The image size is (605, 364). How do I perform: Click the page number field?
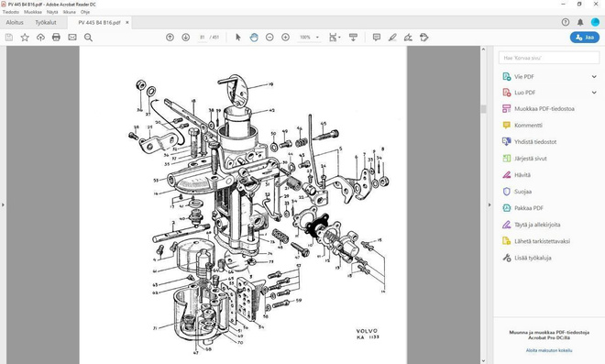pos(202,38)
